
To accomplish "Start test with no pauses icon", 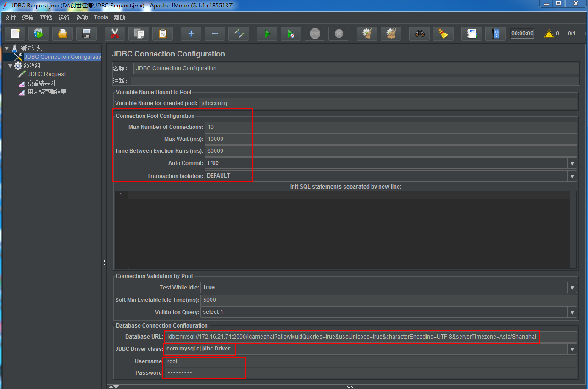I will (x=291, y=33).
